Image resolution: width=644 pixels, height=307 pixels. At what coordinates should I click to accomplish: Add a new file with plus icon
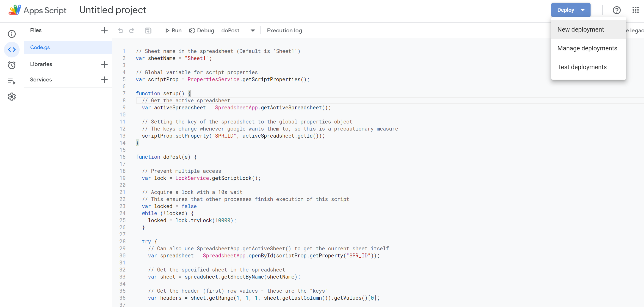pyautogui.click(x=104, y=30)
